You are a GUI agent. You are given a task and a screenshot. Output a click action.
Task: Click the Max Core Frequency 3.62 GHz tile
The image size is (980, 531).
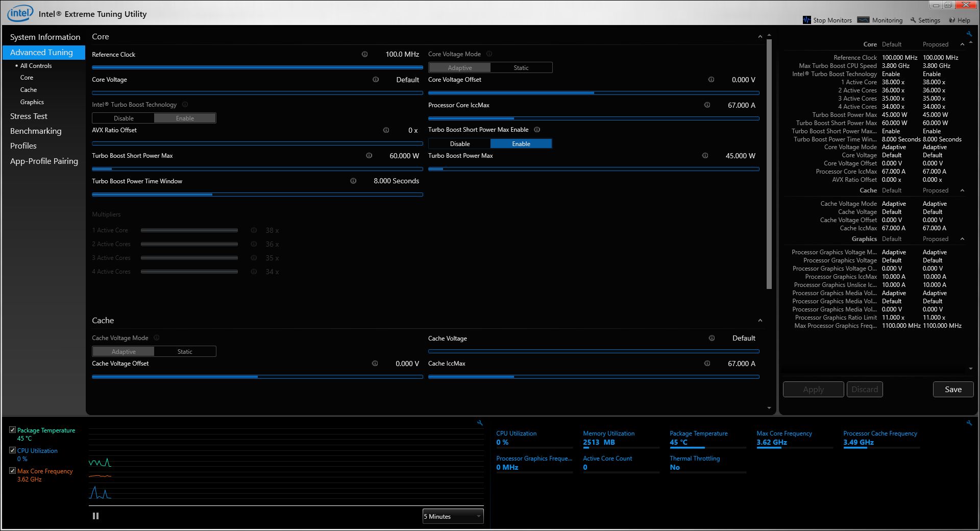pyautogui.click(x=794, y=439)
